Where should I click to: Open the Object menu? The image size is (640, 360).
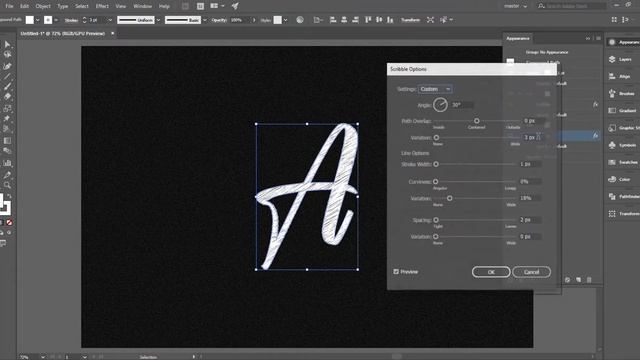[x=43, y=6]
